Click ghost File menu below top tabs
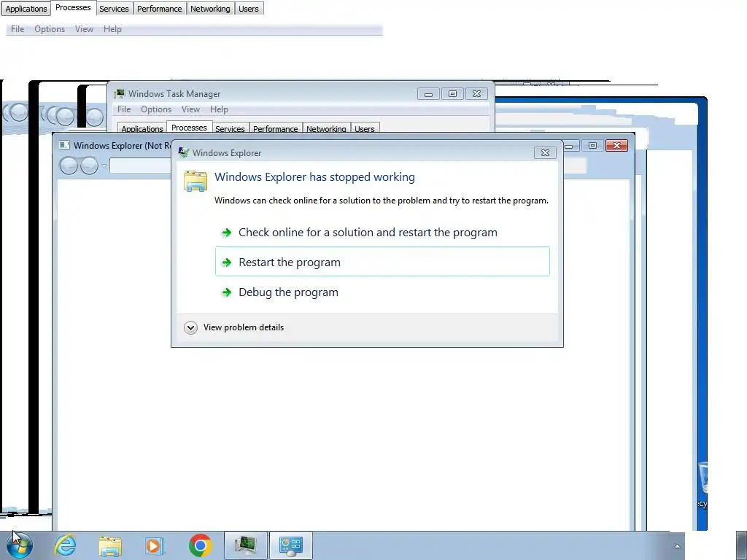The height and width of the screenshot is (560, 747). (x=18, y=29)
